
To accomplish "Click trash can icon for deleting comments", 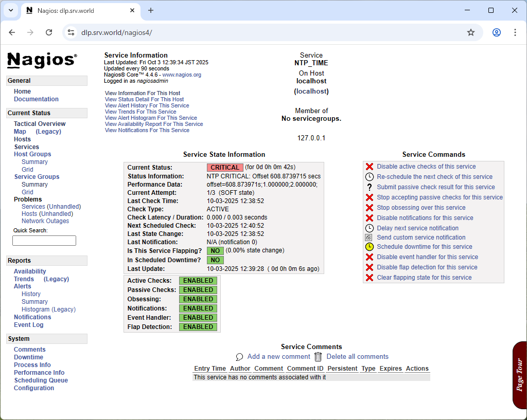I will [x=318, y=357].
